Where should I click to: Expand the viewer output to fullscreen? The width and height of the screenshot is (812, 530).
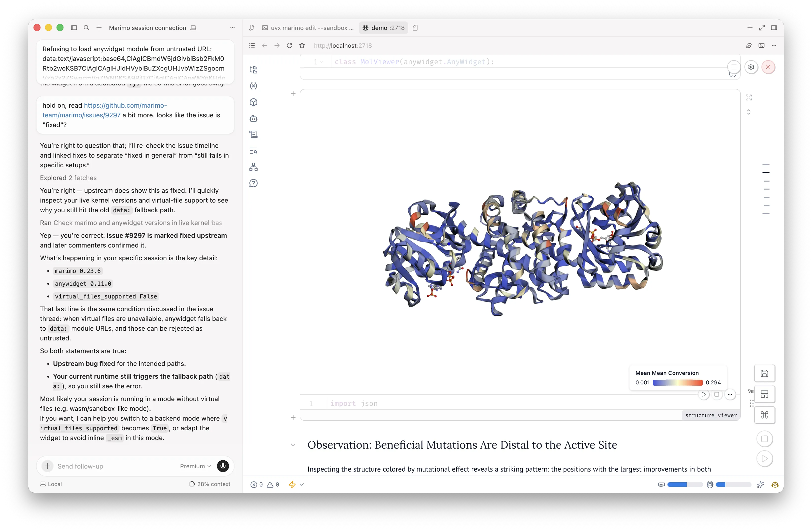(749, 98)
